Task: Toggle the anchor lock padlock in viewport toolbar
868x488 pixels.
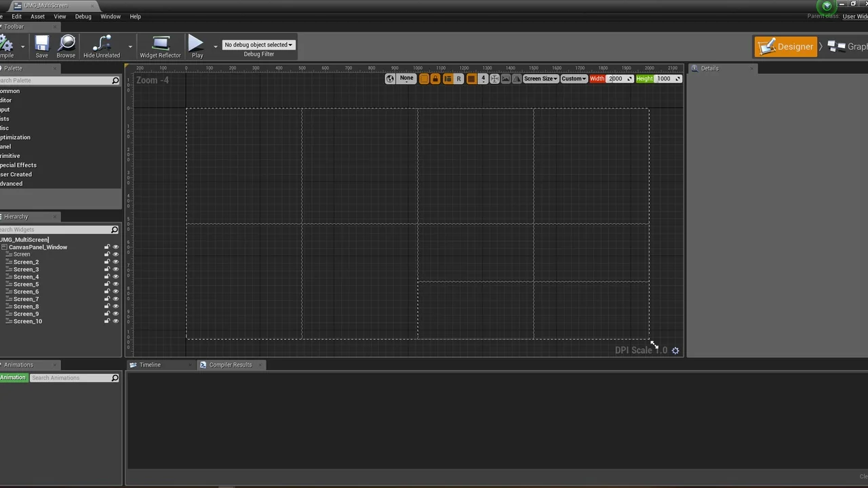Action: tap(435, 78)
